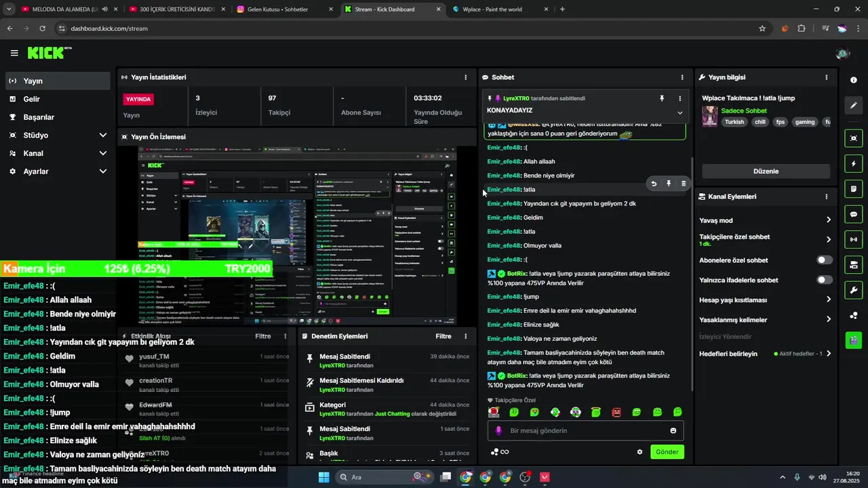Image resolution: width=868 pixels, height=488 pixels.
Task: Click the screen-capture frame icon in right rail
Action: (x=853, y=138)
